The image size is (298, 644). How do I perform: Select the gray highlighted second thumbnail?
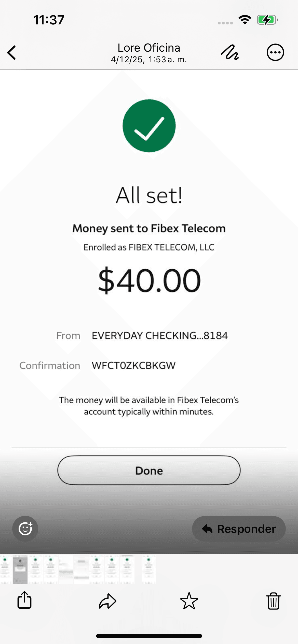[20, 569]
